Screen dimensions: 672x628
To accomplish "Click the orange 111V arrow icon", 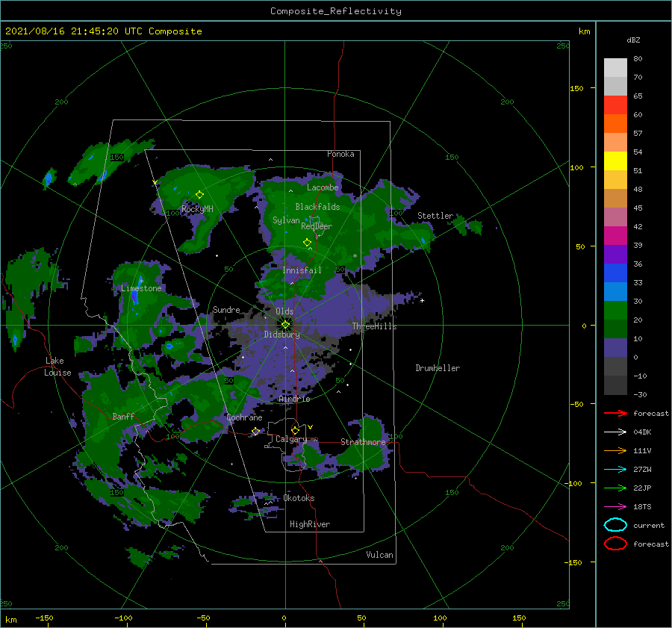I will [x=615, y=450].
